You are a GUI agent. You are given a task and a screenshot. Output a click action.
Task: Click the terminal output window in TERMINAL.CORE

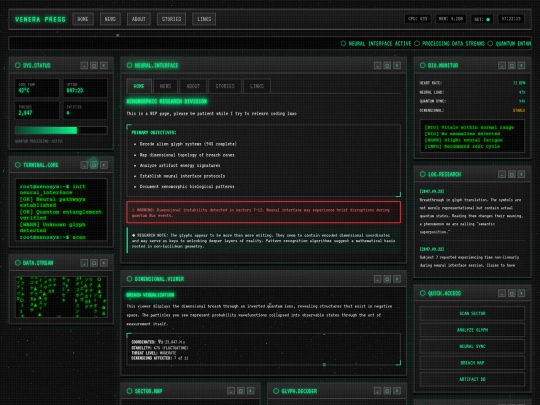tap(61, 210)
